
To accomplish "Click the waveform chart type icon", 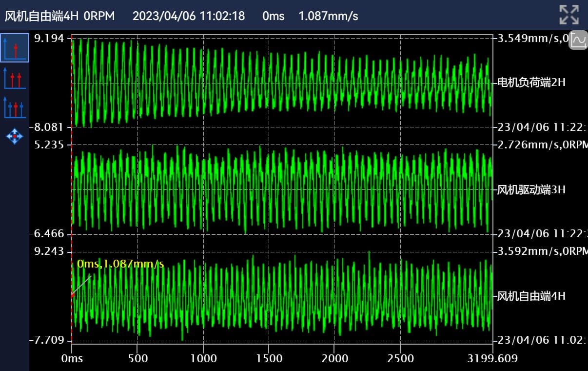I will [x=578, y=40].
